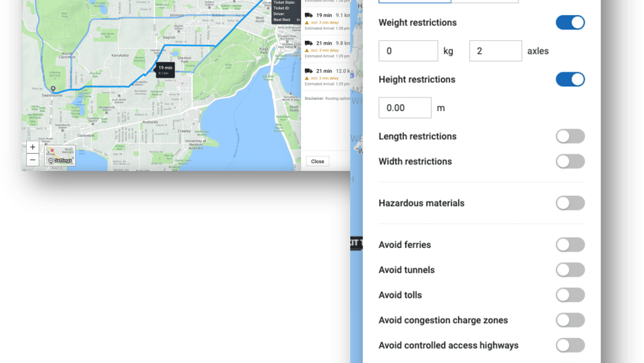Toggle Avoid tolls on
The height and width of the screenshot is (363, 644).
[x=570, y=295]
